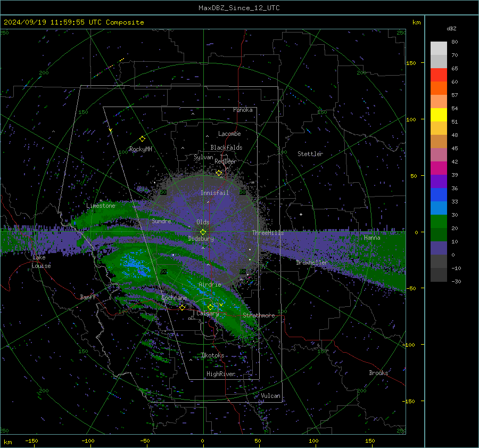Select the radar-center diamond marker at Olds
The width and height of the screenshot is (479, 448).
click(x=203, y=232)
